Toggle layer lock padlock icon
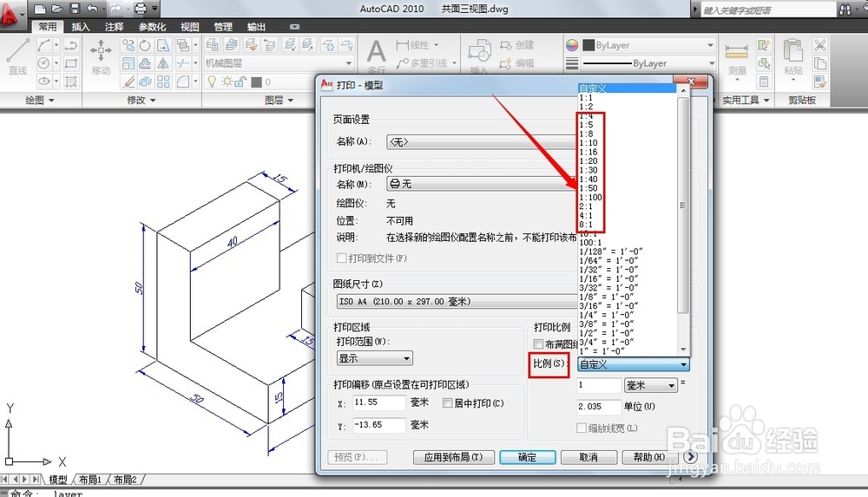Viewport: 868px width, 497px height. [240, 82]
